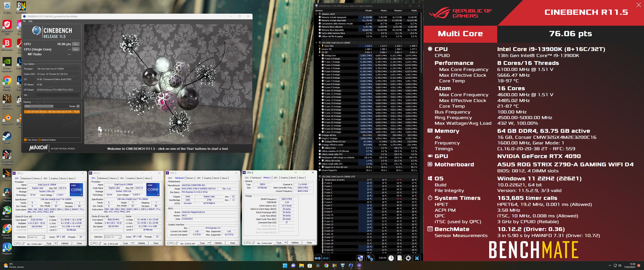
Task: Click HWiNFO clock reset timer icon
Action: click(x=391, y=258)
